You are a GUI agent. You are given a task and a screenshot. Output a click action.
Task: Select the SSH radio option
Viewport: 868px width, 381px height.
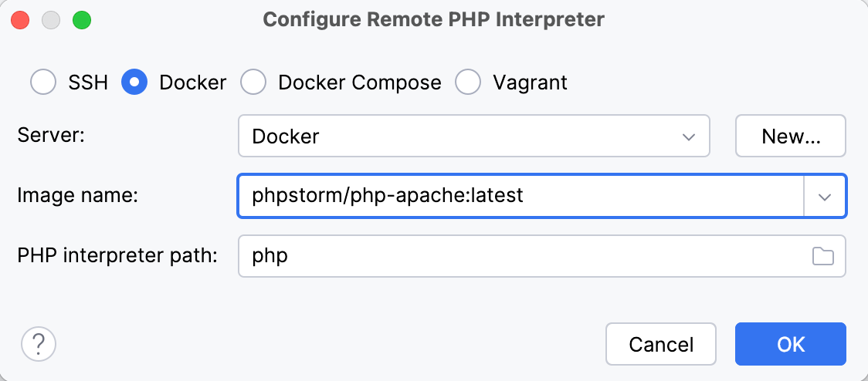[x=43, y=82]
